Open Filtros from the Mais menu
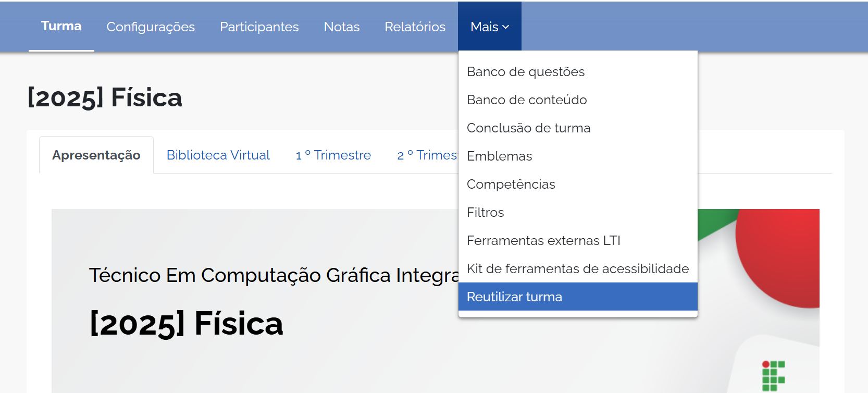The height and width of the screenshot is (393, 868). [485, 212]
